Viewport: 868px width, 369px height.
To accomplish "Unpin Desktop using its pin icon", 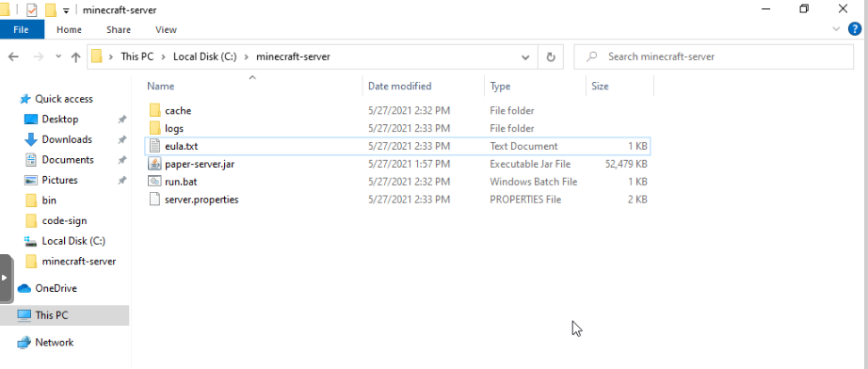I will [x=122, y=119].
